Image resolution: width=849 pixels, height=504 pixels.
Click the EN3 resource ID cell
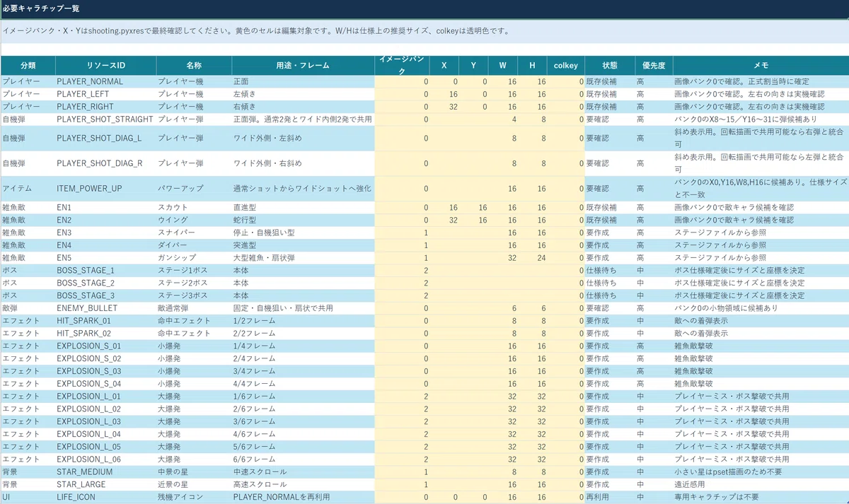pyautogui.click(x=105, y=233)
